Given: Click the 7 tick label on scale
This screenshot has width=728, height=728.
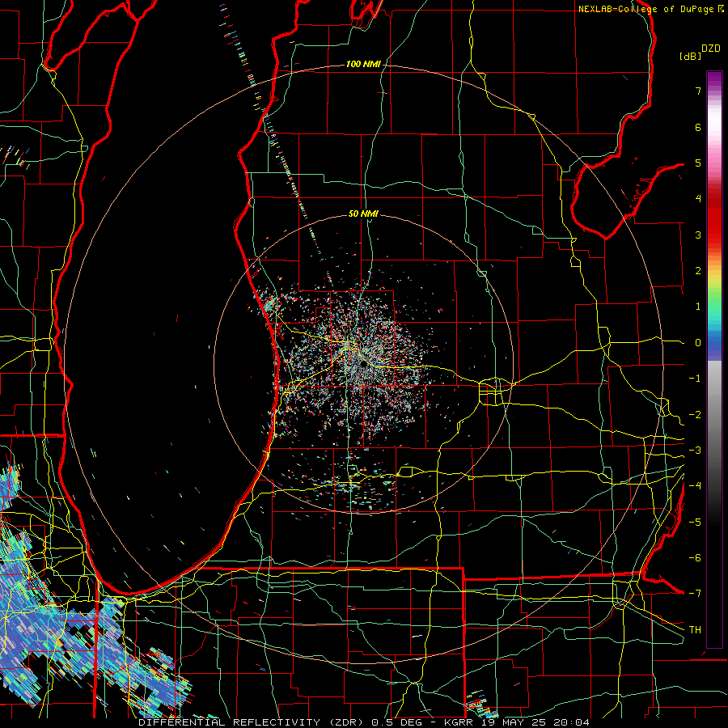Looking at the screenshot, I should (698, 91).
